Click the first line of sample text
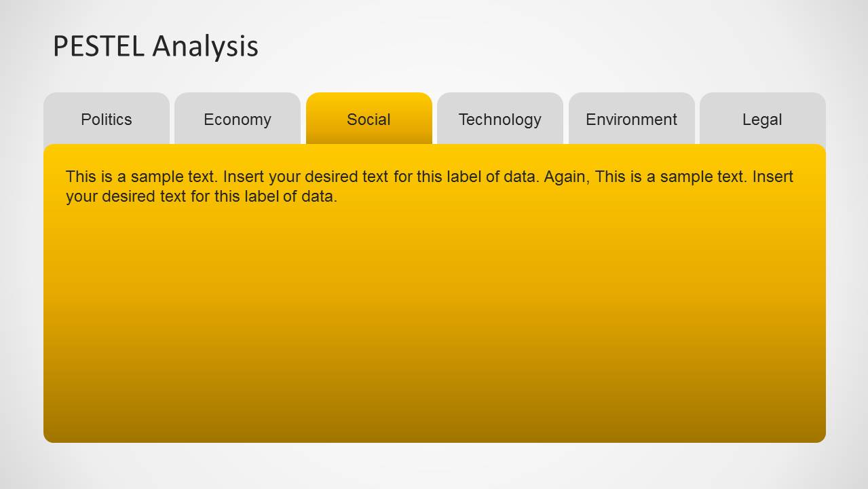868x489 pixels. [430, 177]
